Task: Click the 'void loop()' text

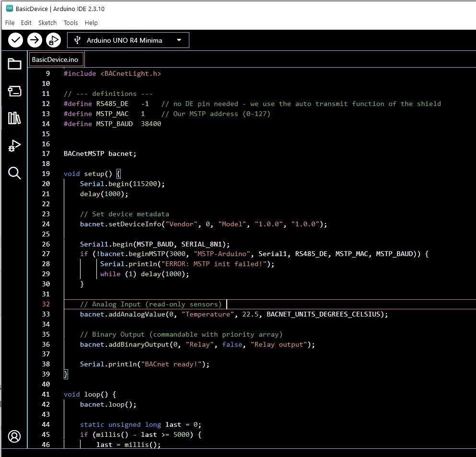Action: point(86,394)
